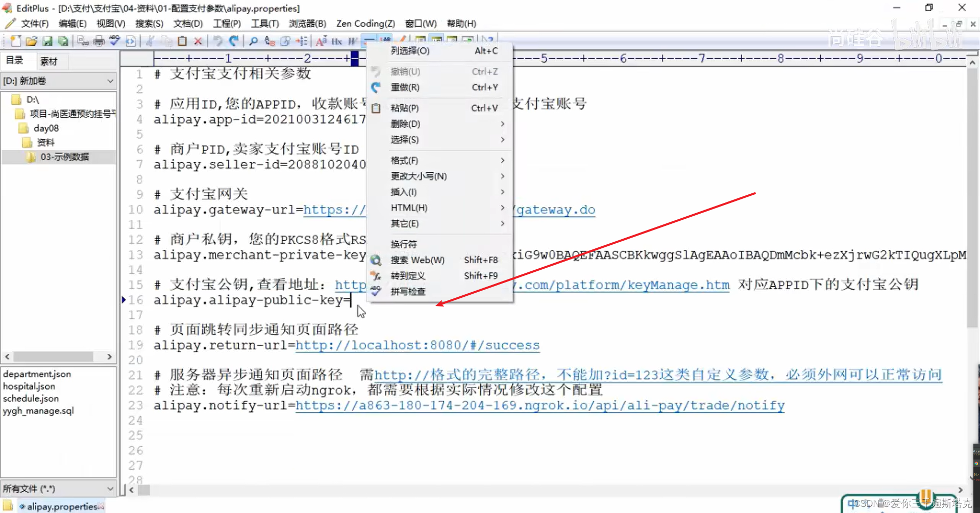Open Zen Coding(Z) menu
The width and height of the screenshot is (980, 513).
[x=365, y=23]
